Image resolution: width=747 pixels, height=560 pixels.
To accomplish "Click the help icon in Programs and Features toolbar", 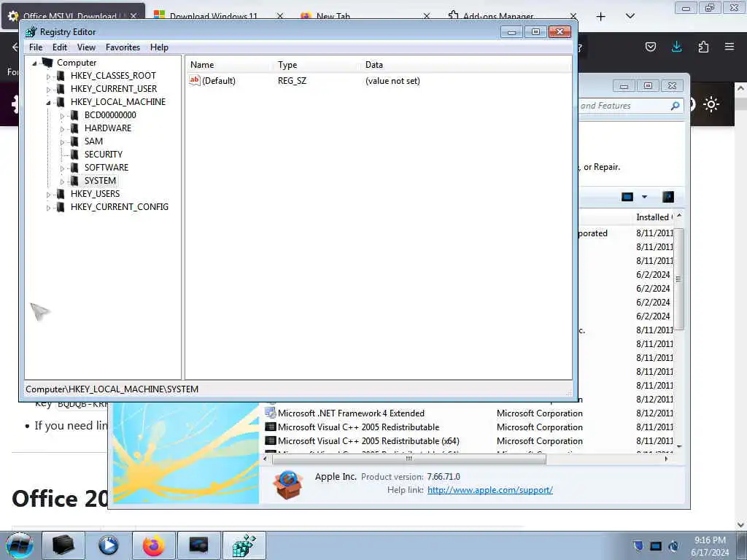I will (668, 197).
